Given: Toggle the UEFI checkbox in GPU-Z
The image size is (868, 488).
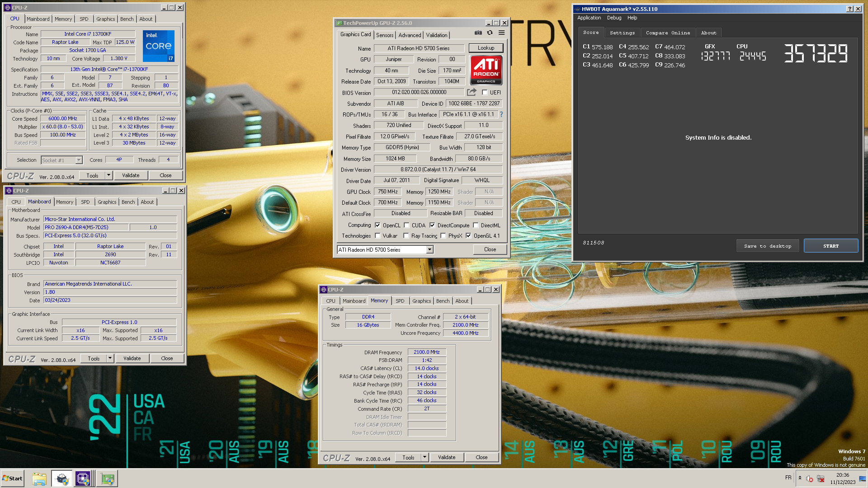Looking at the screenshot, I should point(485,92).
